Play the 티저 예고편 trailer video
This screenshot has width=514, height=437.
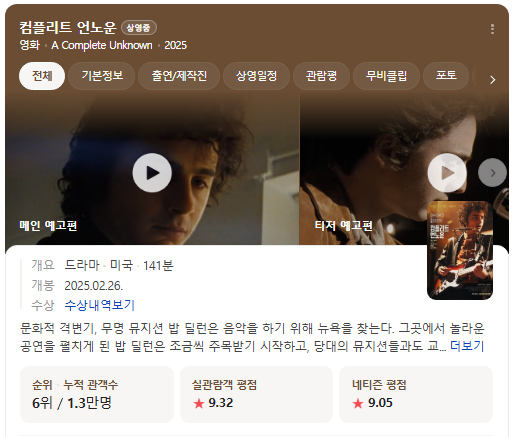click(447, 173)
